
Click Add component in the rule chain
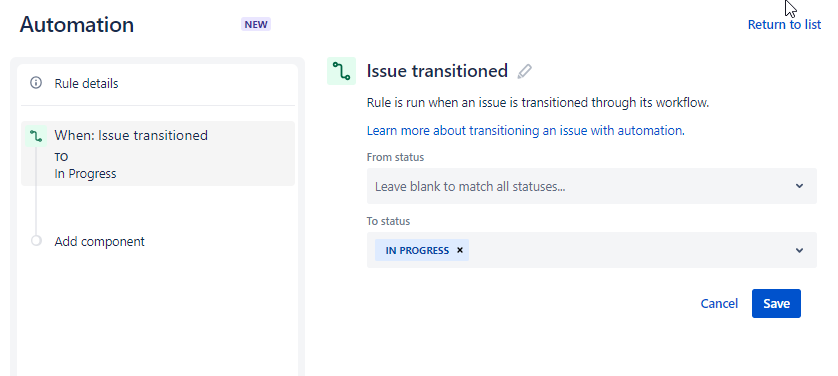(x=99, y=241)
